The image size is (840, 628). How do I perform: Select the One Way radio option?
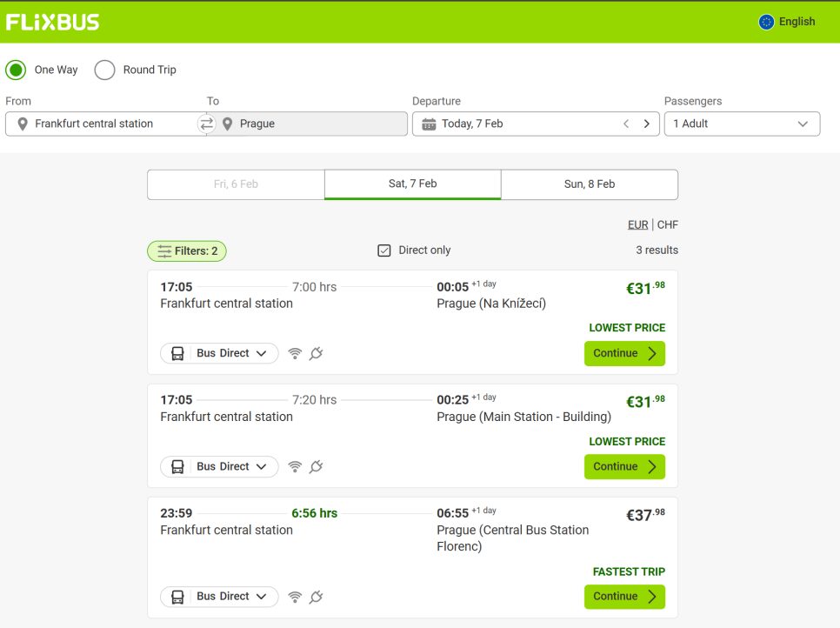[16, 70]
